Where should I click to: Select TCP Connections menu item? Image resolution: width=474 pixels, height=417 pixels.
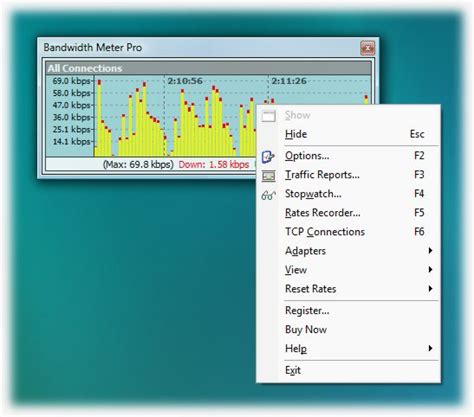(348, 232)
